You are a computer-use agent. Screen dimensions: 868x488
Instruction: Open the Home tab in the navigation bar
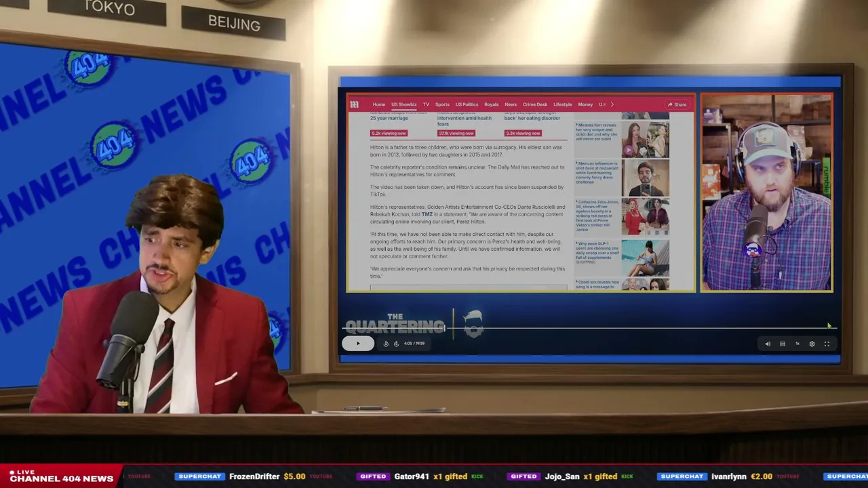click(x=378, y=104)
